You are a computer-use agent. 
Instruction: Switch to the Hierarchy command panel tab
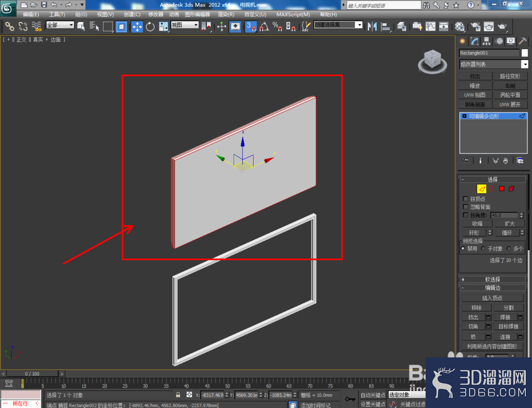click(487, 42)
